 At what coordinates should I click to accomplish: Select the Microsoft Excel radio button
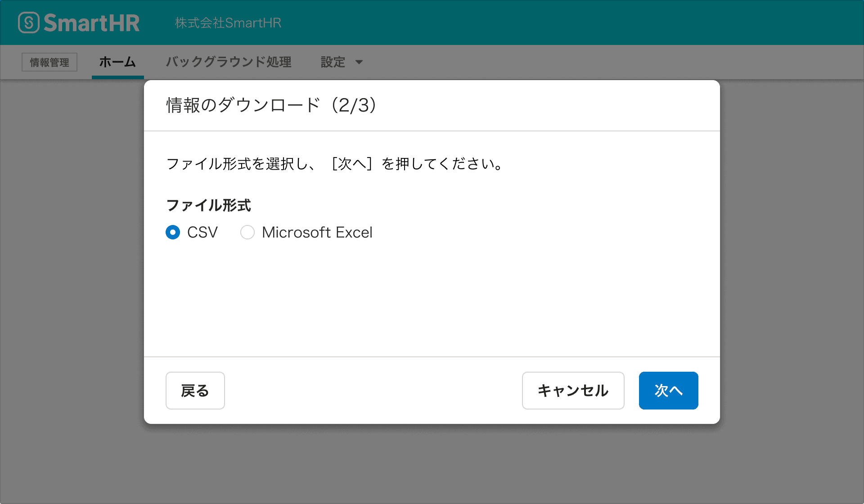247,232
